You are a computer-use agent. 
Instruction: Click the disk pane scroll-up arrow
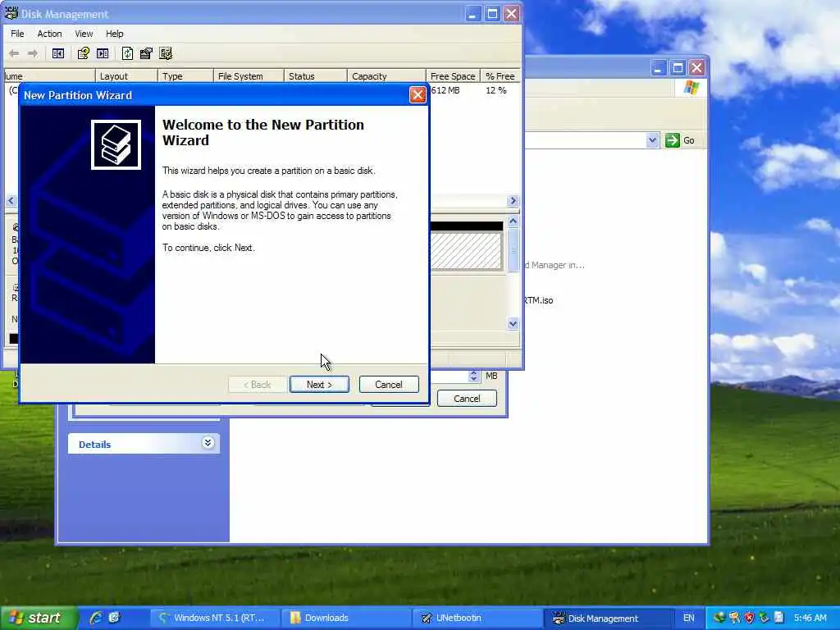(513, 221)
